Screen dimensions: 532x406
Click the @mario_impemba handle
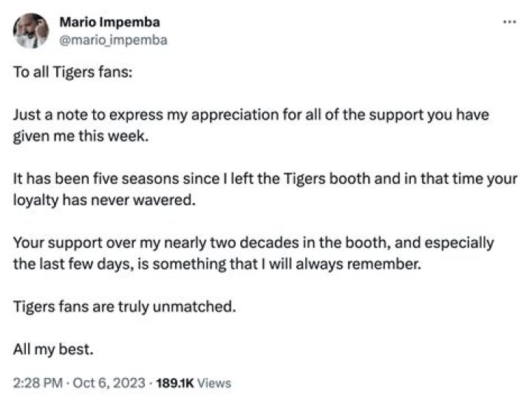(112, 40)
